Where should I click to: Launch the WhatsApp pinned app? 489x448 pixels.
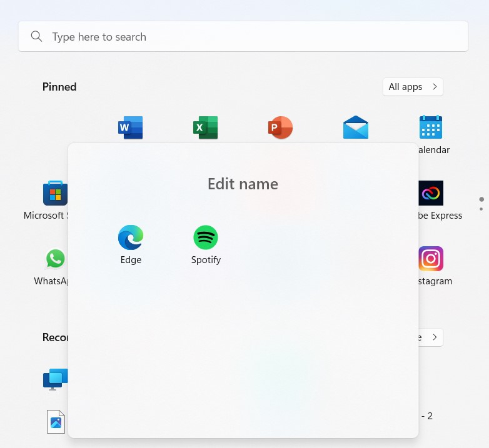(x=55, y=259)
